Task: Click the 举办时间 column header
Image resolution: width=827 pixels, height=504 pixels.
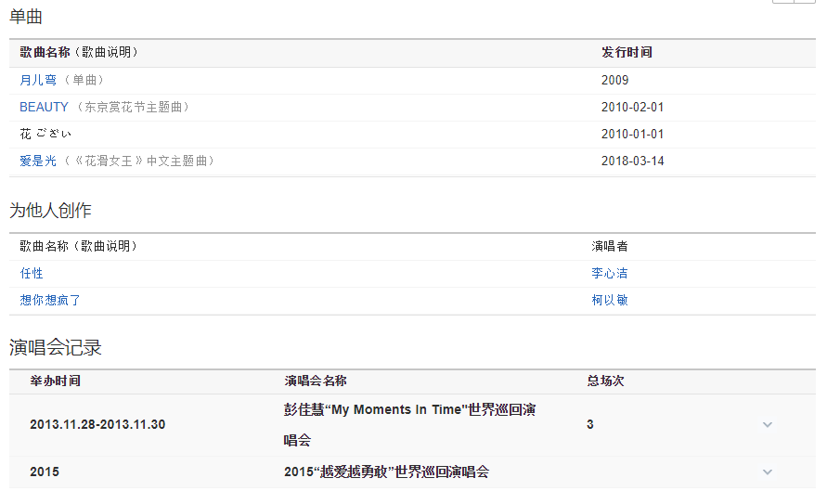Action: (55, 381)
